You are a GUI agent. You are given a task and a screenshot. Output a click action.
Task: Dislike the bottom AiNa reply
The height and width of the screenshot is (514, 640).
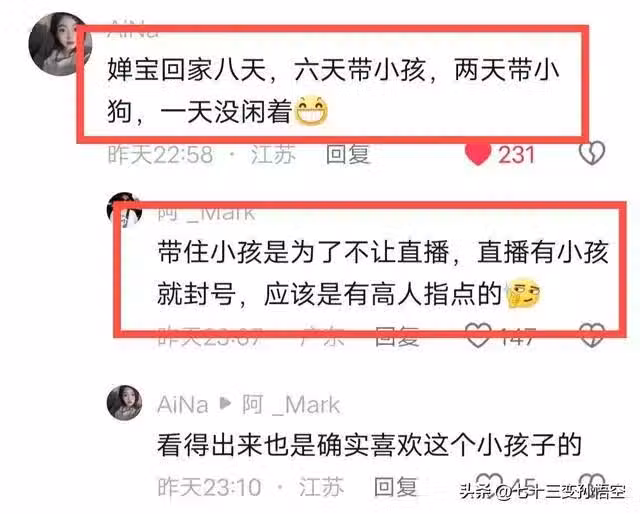(593, 483)
